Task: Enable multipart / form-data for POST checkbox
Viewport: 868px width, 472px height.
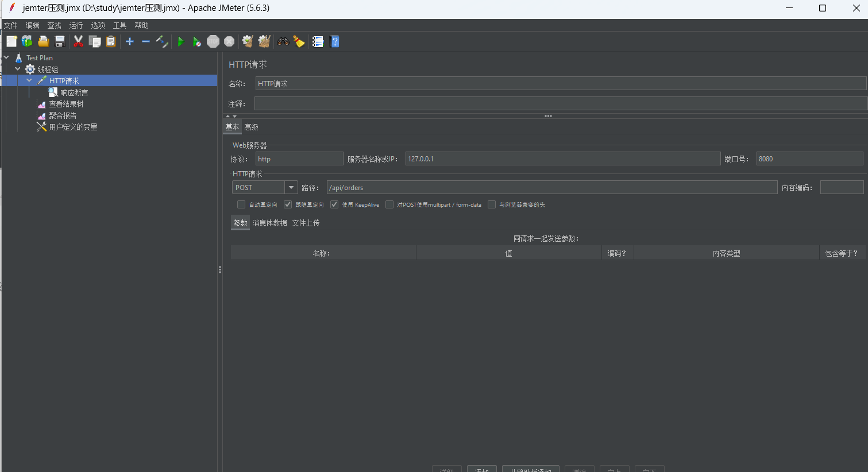Action: coord(389,204)
